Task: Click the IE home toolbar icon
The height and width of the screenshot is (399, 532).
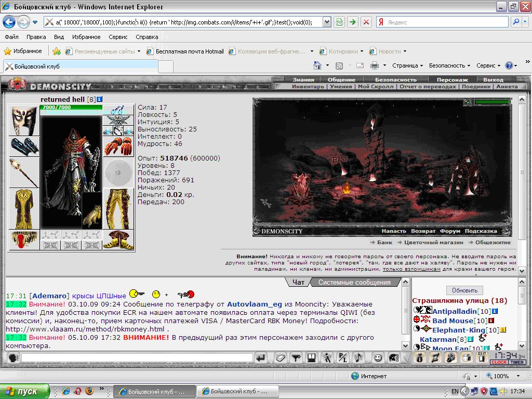Action: click(x=317, y=65)
